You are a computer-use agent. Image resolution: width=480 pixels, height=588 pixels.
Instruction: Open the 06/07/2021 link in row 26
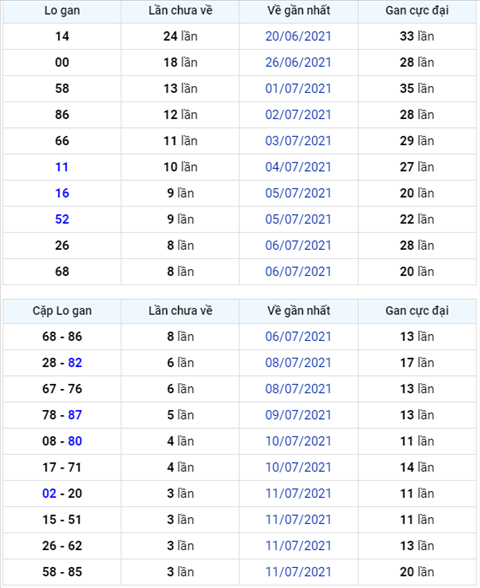pyautogui.click(x=298, y=246)
